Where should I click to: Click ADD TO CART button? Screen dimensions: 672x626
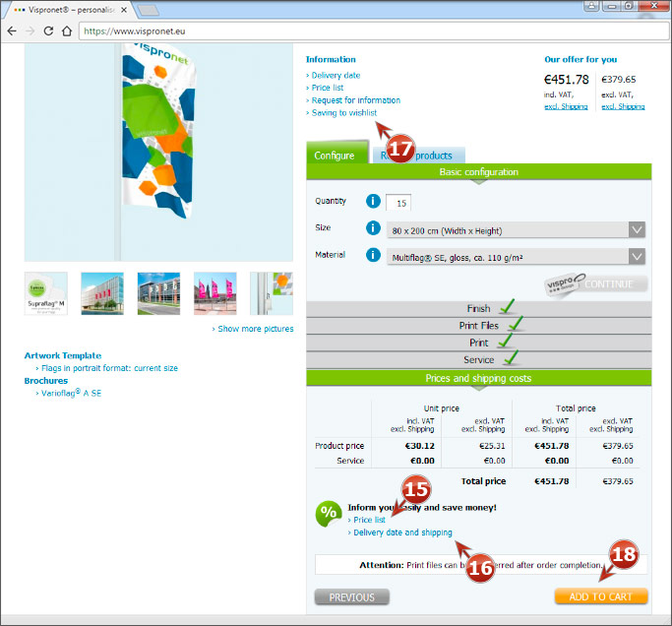[x=601, y=596]
